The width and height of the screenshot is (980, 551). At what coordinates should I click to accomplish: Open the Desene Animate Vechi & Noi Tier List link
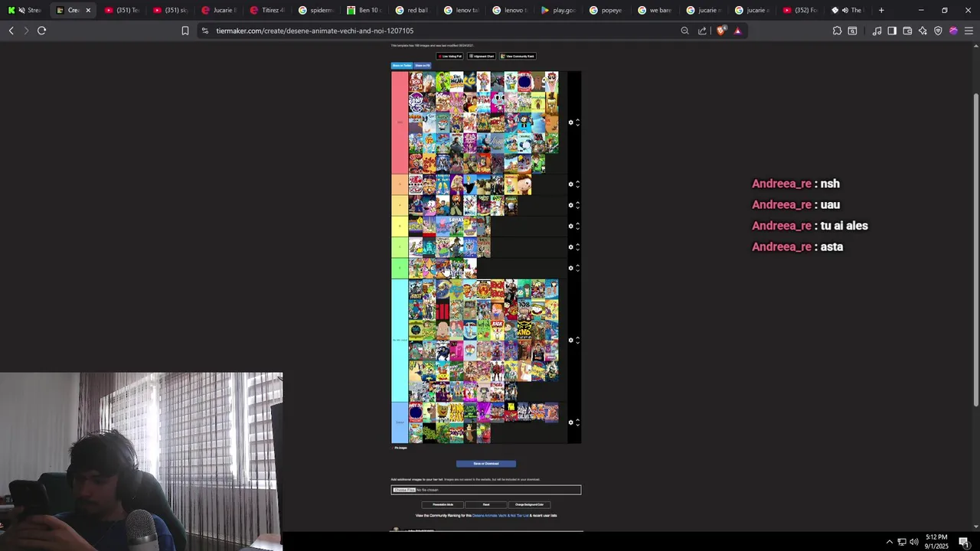pyautogui.click(x=501, y=516)
